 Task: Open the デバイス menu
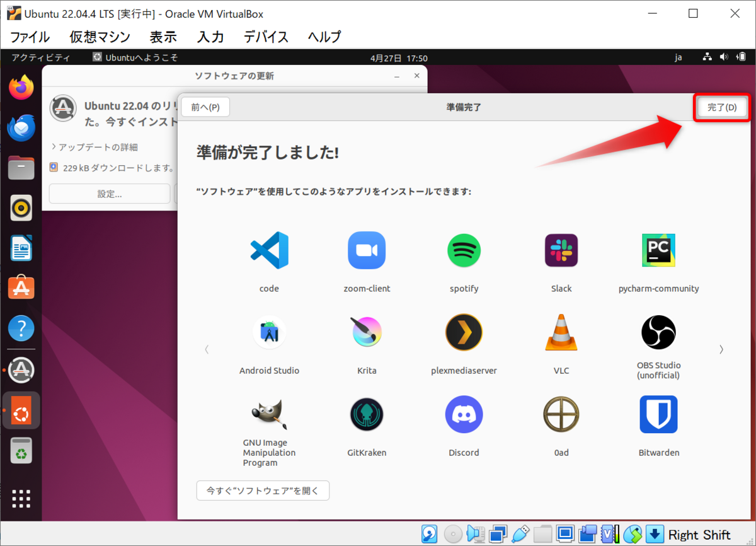coord(266,37)
